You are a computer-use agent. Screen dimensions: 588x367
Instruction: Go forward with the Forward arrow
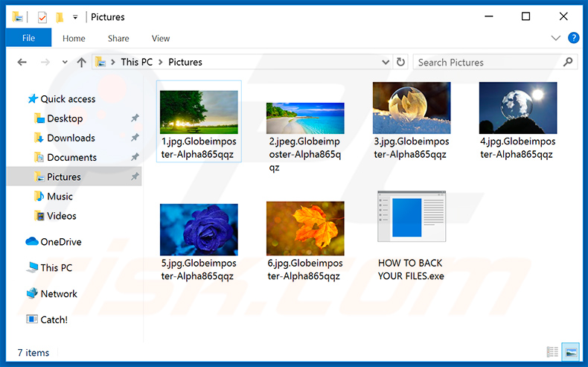tap(45, 63)
